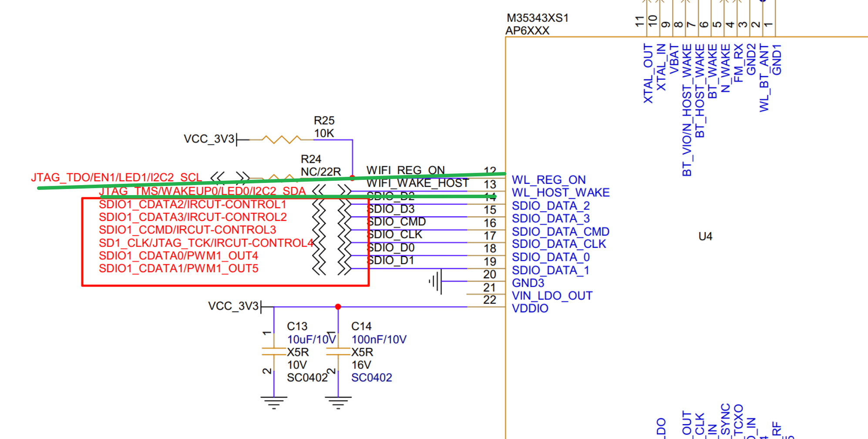The width and height of the screenshot is (868, 439).
Task: Click the R25 10K resistor symbol
Action: point(281,140)
